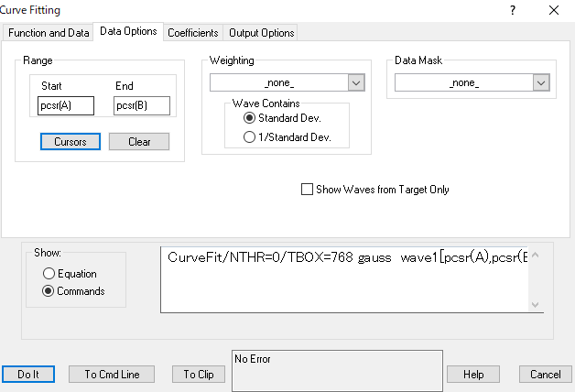This screenshot has width=575, height=392.
Task: Select the 1/Standard Dev. radio option
Action: [249, 137]
